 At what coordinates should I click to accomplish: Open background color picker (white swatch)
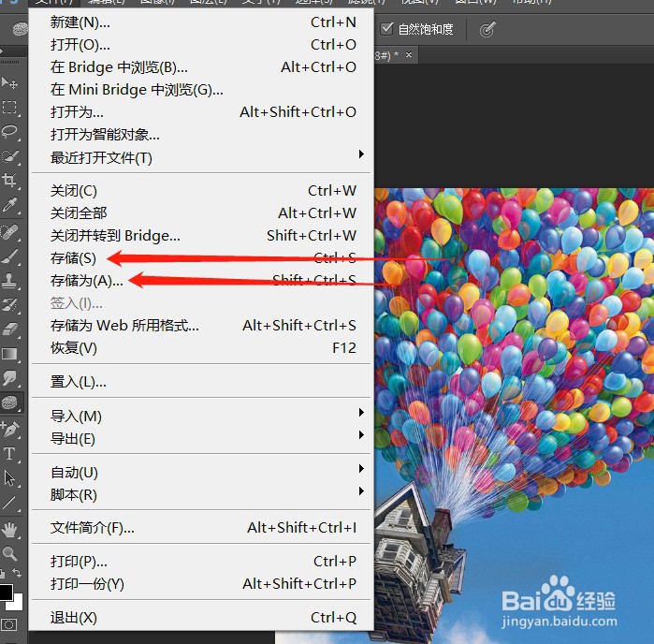[x=18, y=603]
